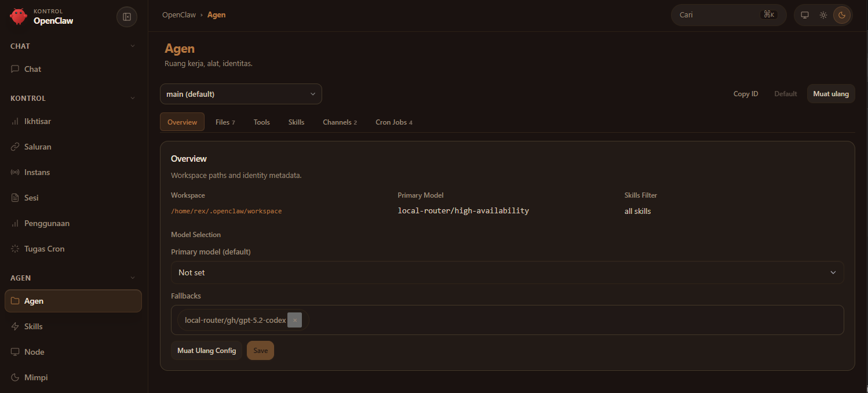Open Mimpi moon icon in sidebar
868x393 pixels.
15,377
